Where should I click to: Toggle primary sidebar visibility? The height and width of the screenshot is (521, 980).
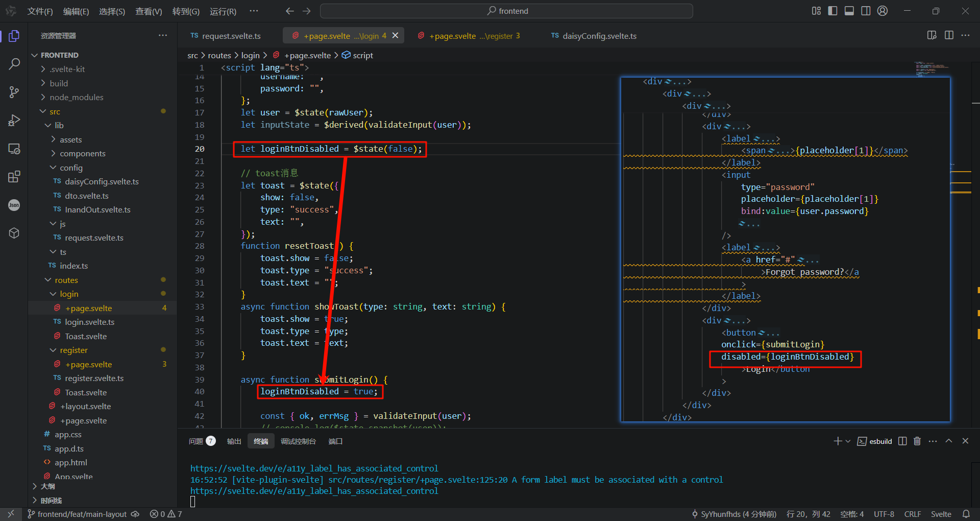[x=832, y=11]
